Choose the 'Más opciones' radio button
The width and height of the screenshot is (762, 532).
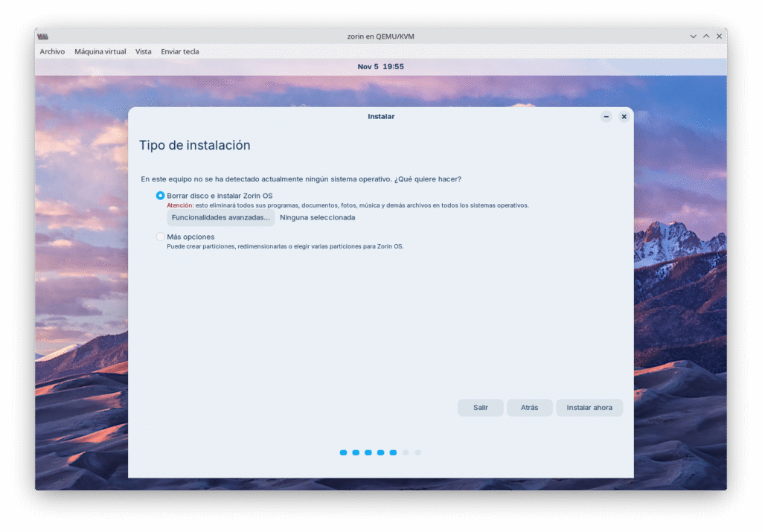point(160,237)
